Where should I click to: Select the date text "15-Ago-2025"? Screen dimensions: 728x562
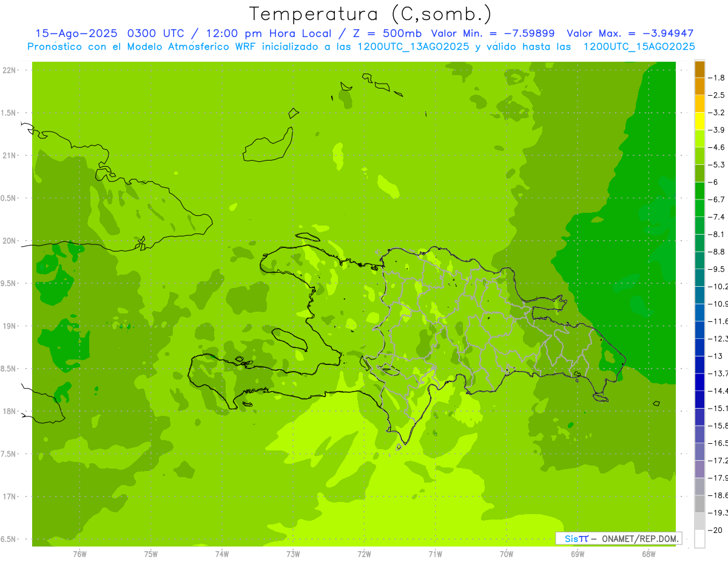[x=78, y=33]
